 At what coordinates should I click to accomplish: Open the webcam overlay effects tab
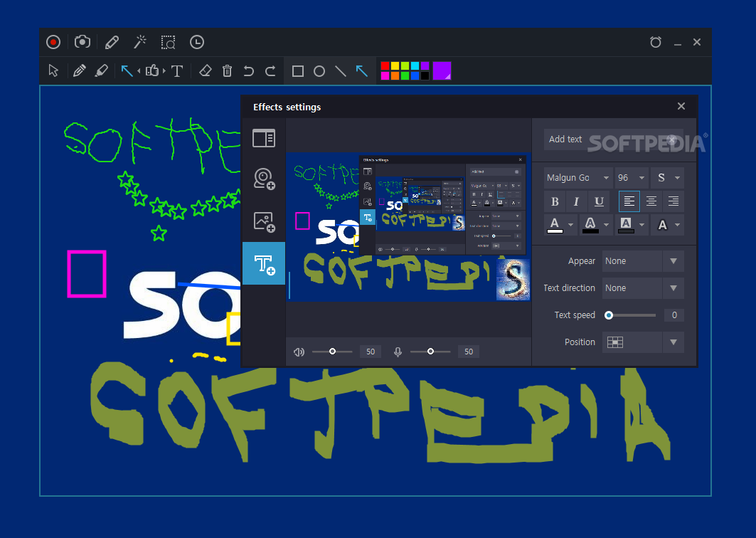point(265,179)
